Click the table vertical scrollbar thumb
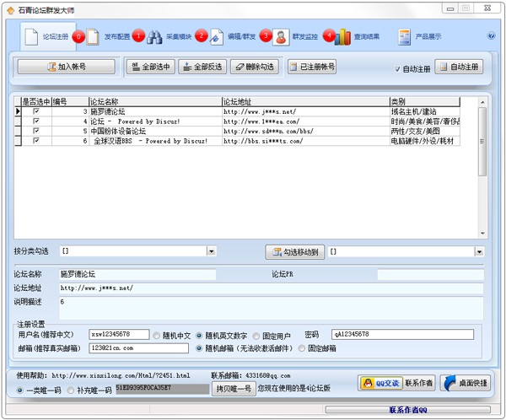The width and height of the screenshot is (506, 420). pyautogui.click(x=482, y=142)
